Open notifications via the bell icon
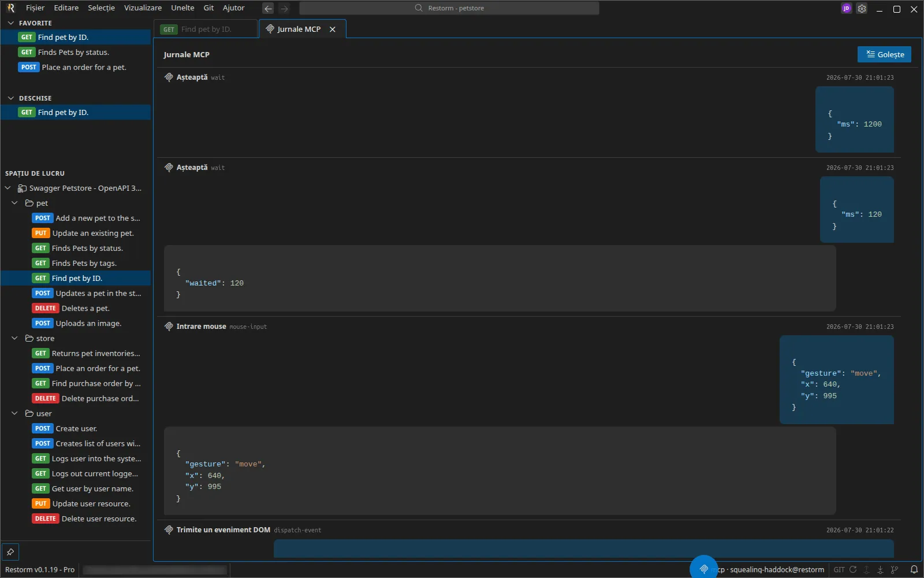Screen dimensions: 924x578 click(x=914, y=569)
